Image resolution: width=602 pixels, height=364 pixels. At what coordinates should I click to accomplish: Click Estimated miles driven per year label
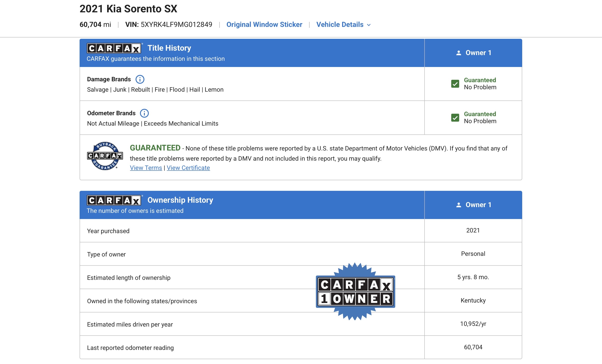click(x=130, y=324)
